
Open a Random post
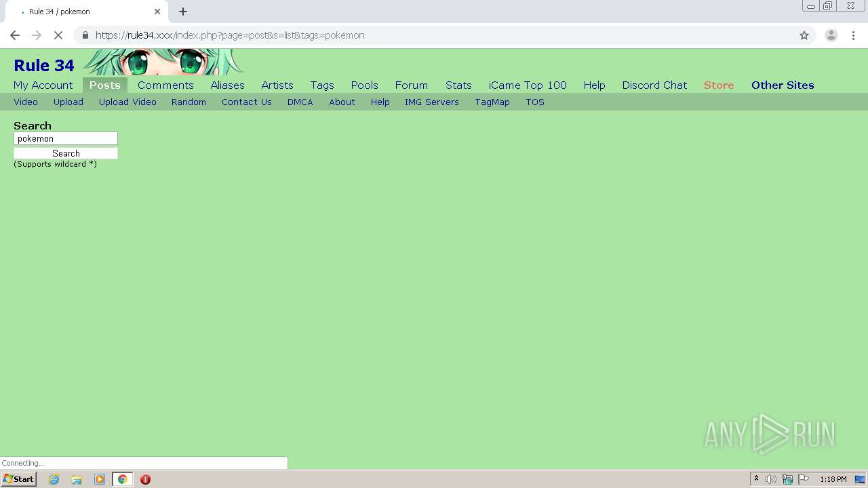click(x=189, y=102)
